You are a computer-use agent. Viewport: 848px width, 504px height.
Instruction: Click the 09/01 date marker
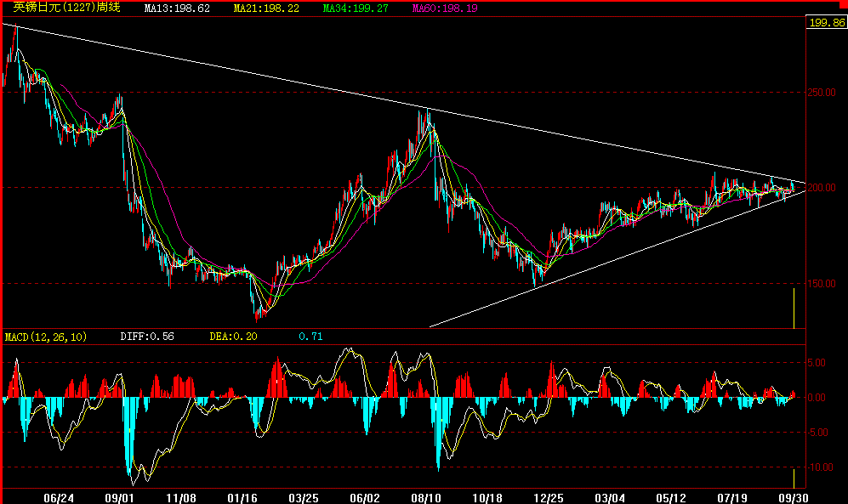click(x=120, y=497)
